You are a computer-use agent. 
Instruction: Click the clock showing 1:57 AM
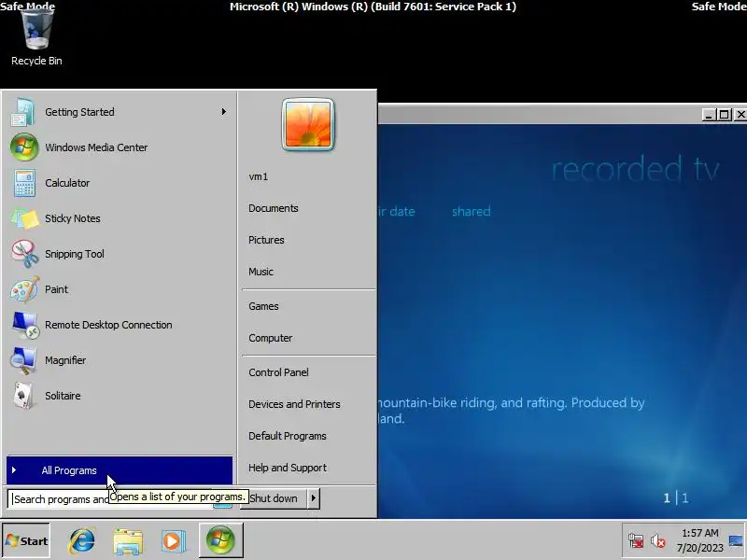coord(699,533)
